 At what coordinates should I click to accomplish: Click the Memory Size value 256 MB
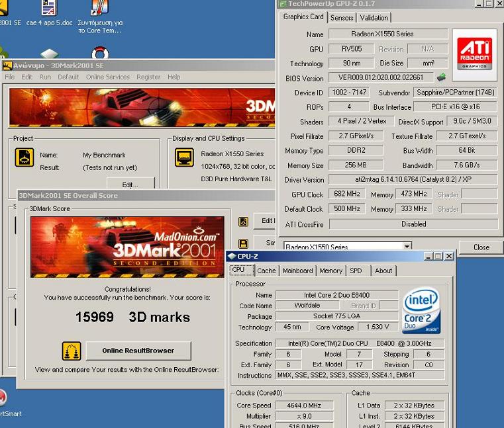pyautogui.click(x=356, y=165)
